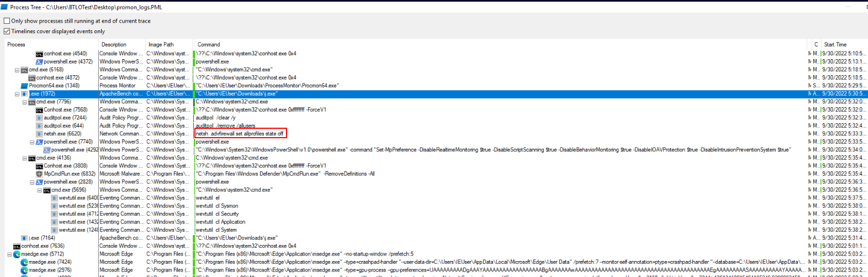The height and width of the screenshot is (277, 868).
Task: Click the cmd.exe (7796) icon
Action: click(x=32, y=102)
